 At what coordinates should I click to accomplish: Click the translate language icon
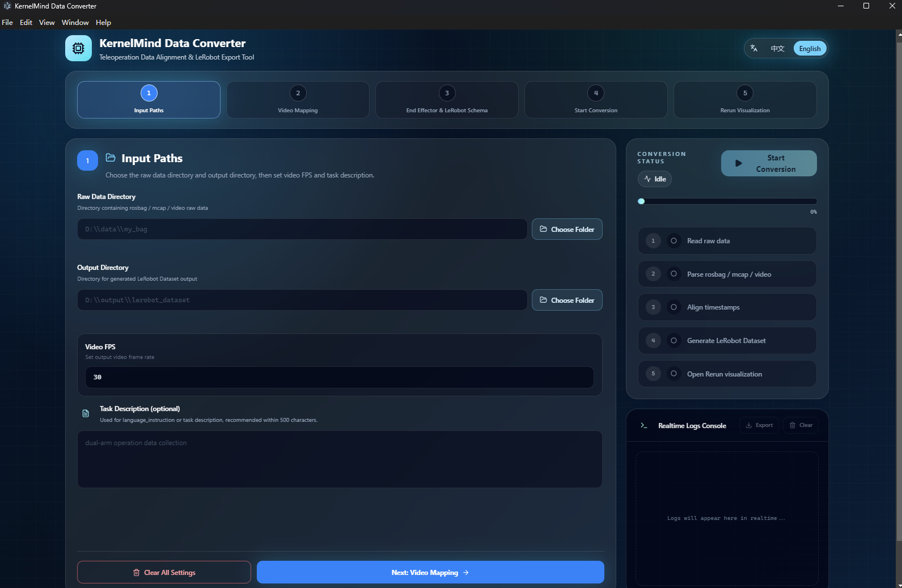[x=754, y=48]
